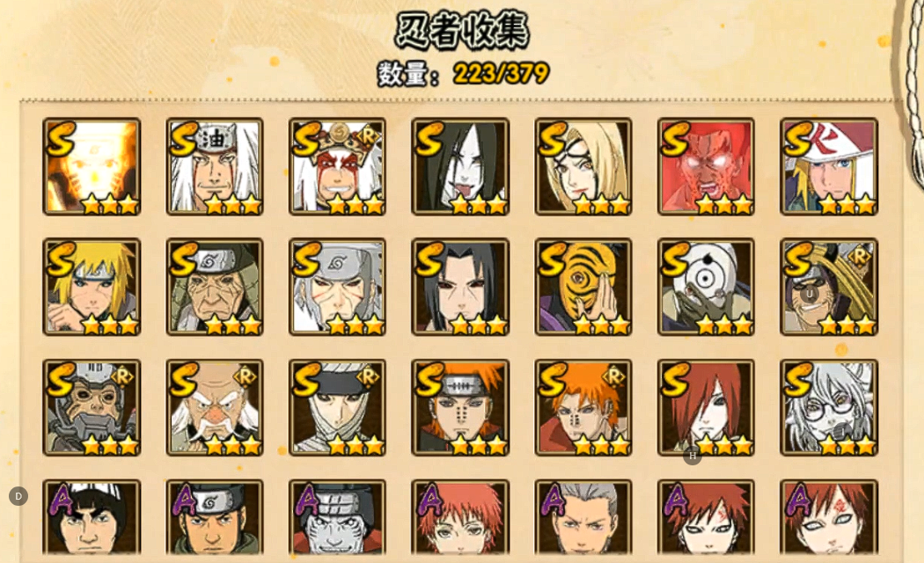Screen dimensions: 924x563
Task: Open the blond ninja wearing the 火 hat
Action: coord(829,166)
